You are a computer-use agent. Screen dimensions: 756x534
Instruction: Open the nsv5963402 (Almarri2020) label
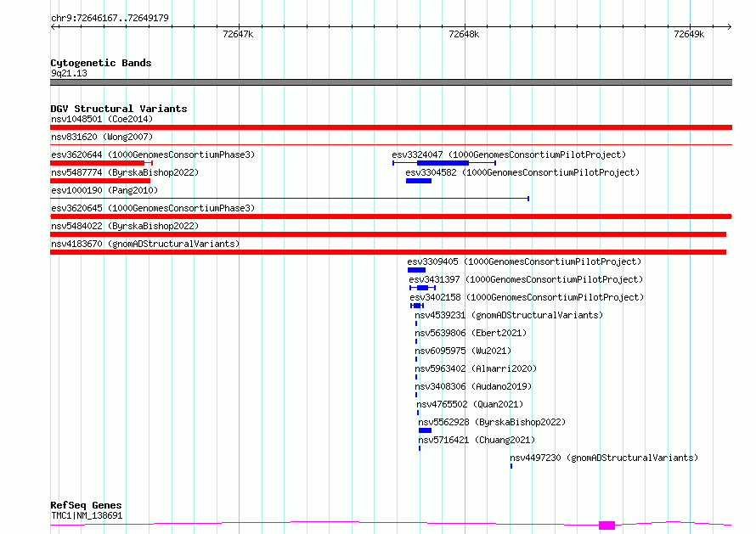(x=476, y=368)
